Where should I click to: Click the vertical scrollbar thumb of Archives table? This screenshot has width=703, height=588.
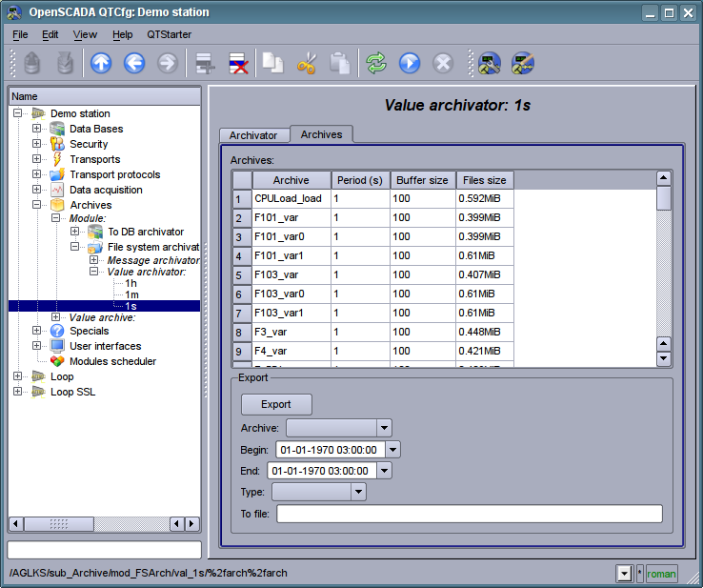pos(664,198)
